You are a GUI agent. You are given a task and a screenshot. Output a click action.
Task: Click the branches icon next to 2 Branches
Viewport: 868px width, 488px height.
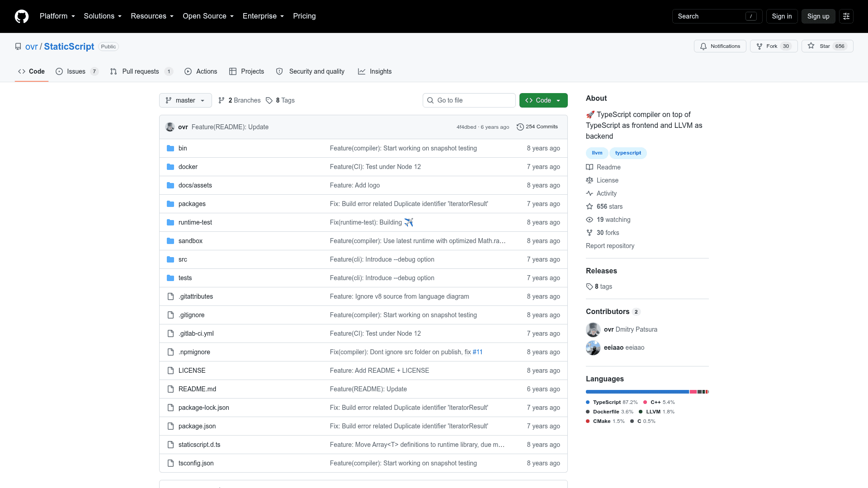coord(222,100)
